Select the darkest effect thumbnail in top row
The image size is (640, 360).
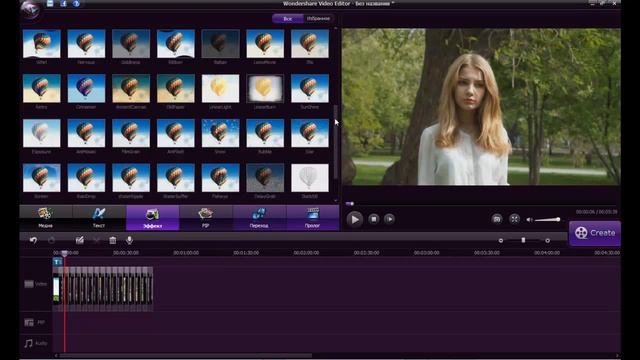coord(220,44)
